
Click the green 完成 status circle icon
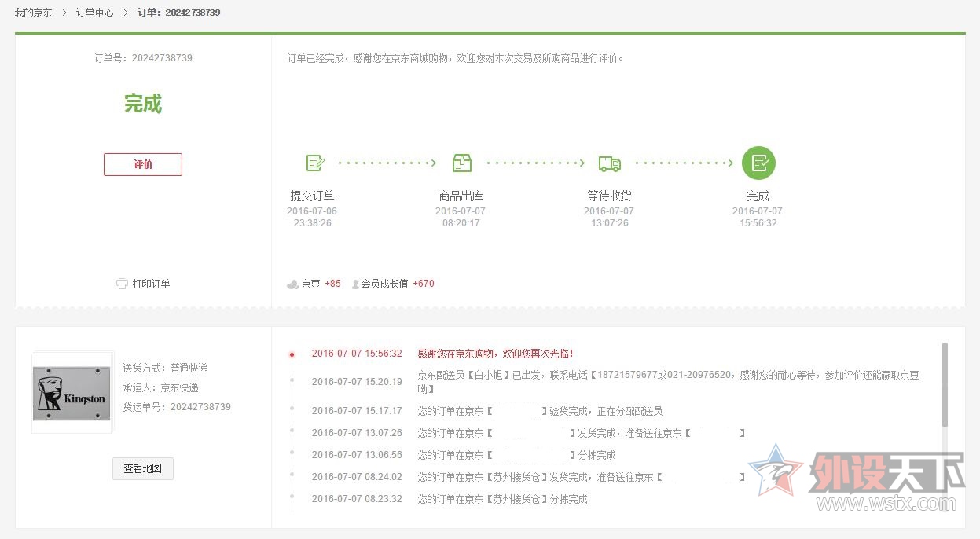(758, 163)
